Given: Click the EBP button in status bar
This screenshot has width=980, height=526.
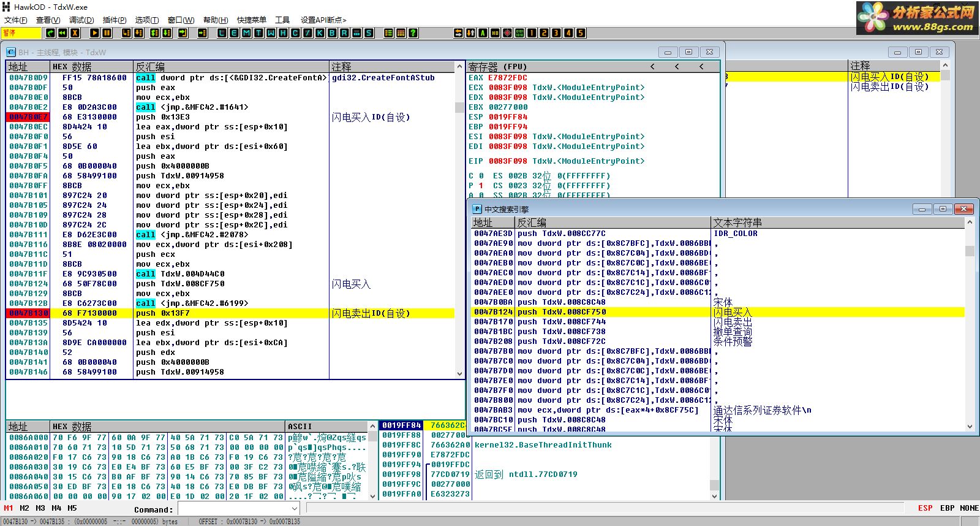Looking at the screenshot, I should (948, 508).
